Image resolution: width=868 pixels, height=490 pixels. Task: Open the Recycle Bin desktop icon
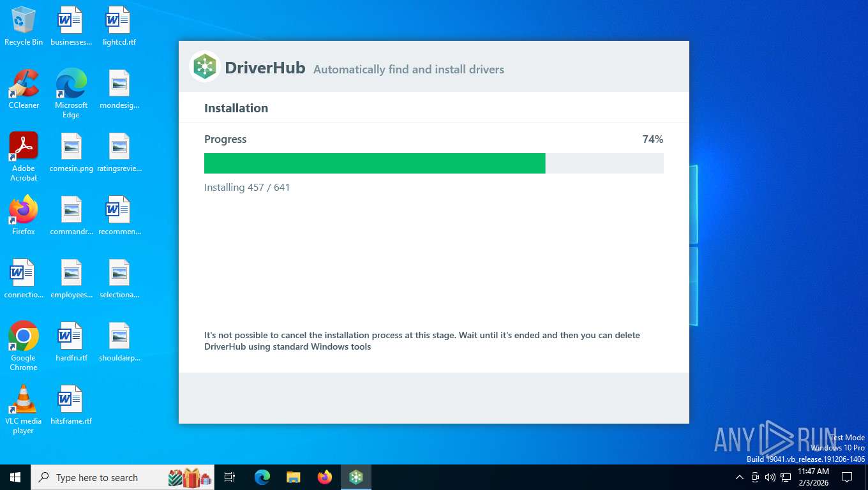(x=24, y=26)
